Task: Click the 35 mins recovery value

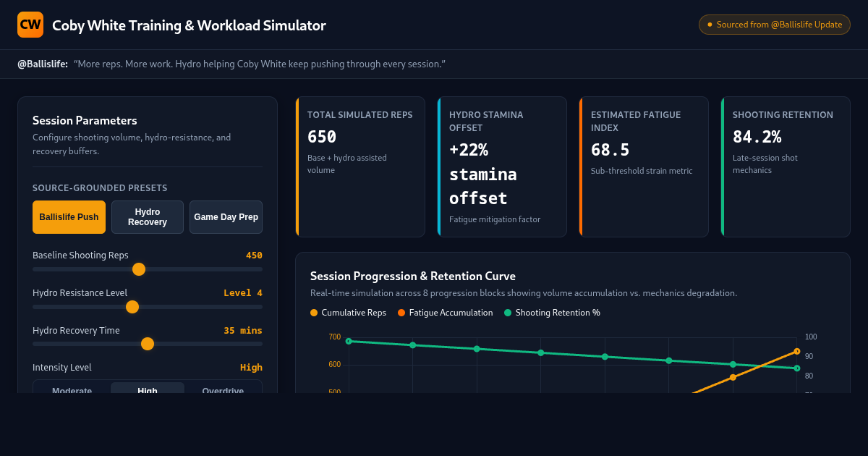Action: (x=243, y=331)
